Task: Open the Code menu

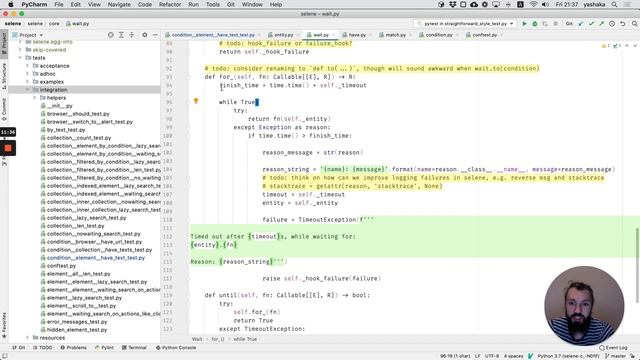Action: point(145,4)
